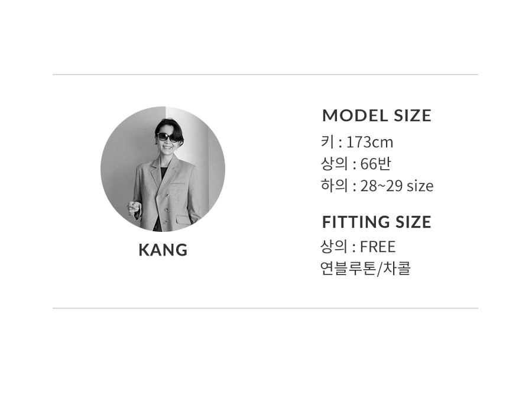Image resolution: width=532 pixels, height=394 pixels.
Task: Click the 키 height label
Action: click(x=327, y=142)
